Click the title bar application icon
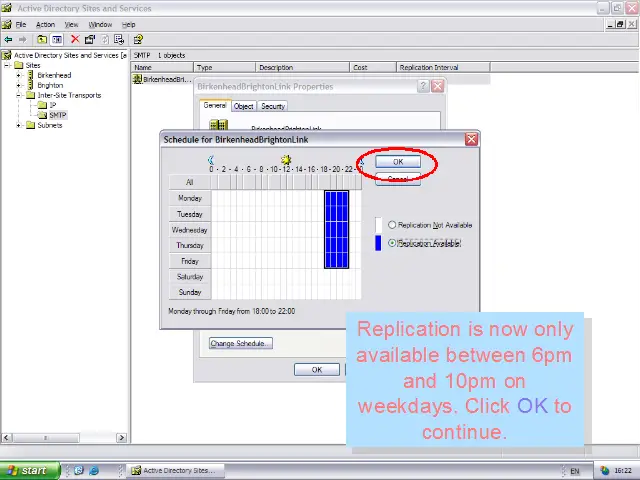640x480 pixels. tap(7, 8)
